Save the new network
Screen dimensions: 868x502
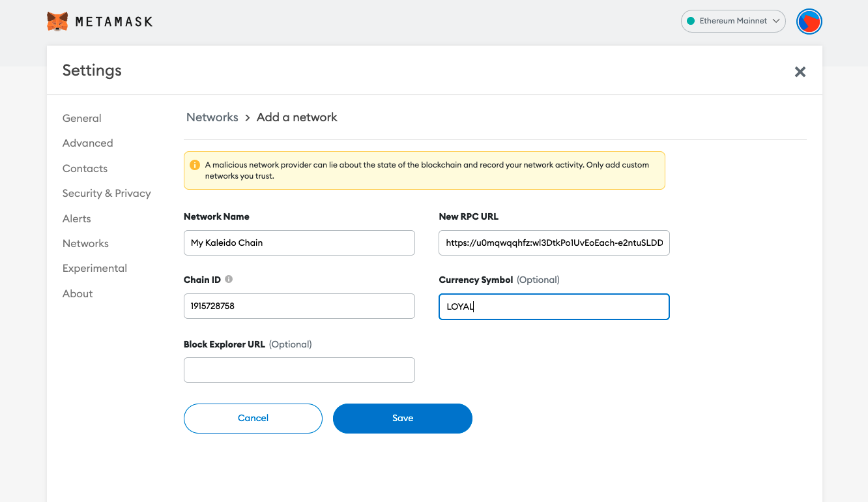point(403,418)
